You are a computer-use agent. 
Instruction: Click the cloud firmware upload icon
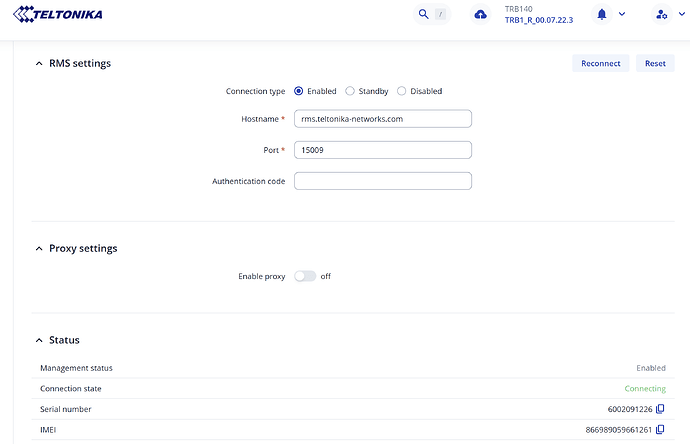(481, 15)
